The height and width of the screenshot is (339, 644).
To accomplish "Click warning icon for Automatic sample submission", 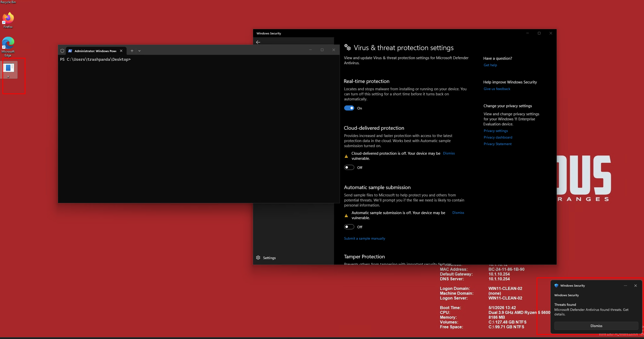I will click(x=346, y=216).
